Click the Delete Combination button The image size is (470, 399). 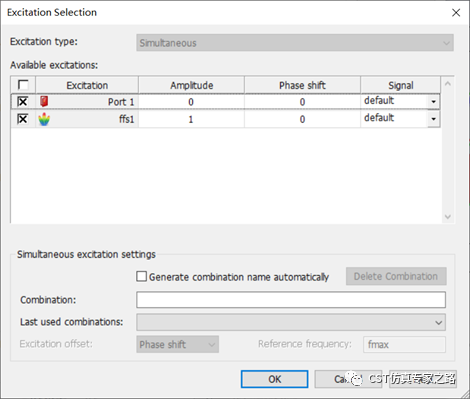[396, 276]
